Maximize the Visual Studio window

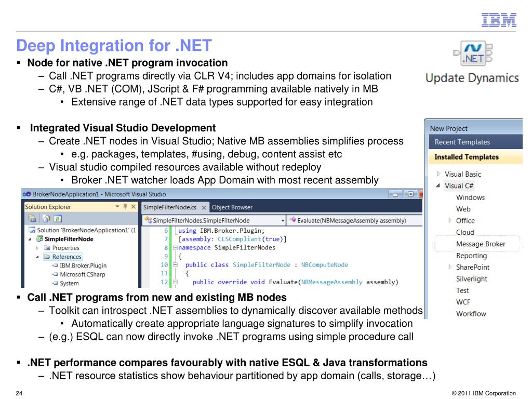pyautogui.click(x=410, y=194)
